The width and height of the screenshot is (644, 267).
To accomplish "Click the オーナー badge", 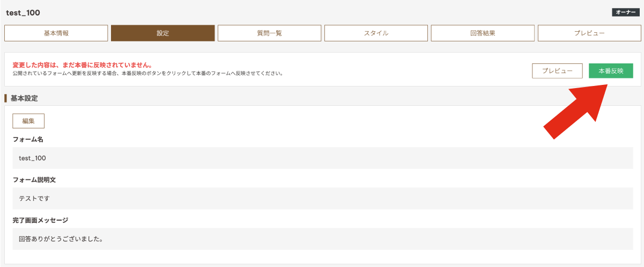I will tap(626, 12).
